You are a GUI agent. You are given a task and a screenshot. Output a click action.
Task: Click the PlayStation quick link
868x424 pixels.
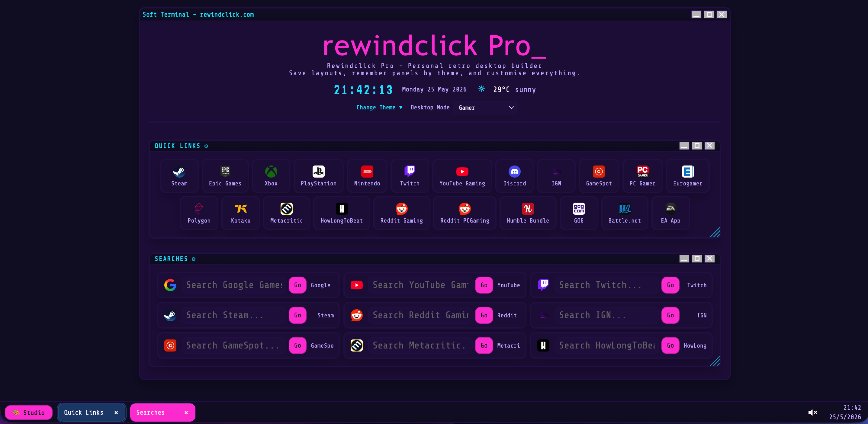318,176
